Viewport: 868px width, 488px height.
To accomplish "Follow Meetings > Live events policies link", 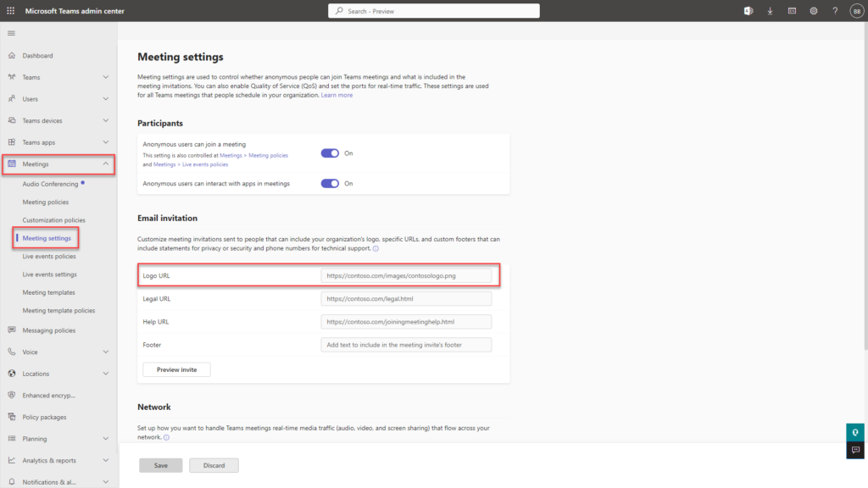I will tap(191, 164).
